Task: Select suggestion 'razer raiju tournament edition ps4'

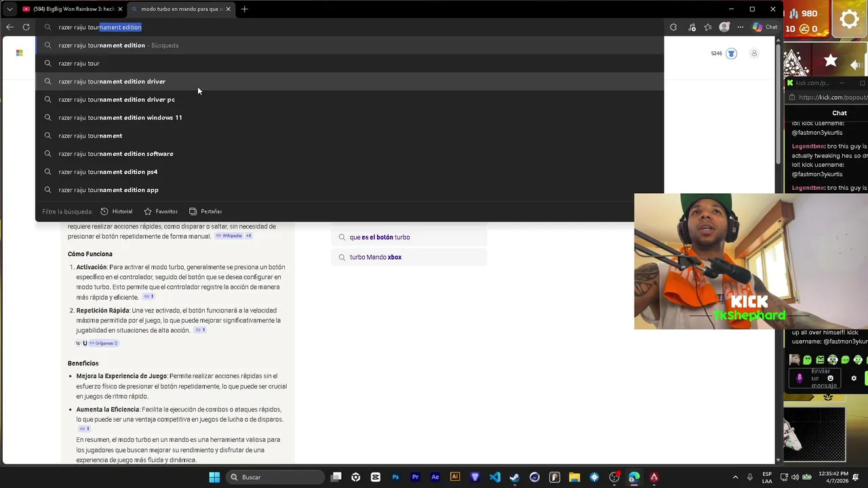Action: tap(349, 171)
